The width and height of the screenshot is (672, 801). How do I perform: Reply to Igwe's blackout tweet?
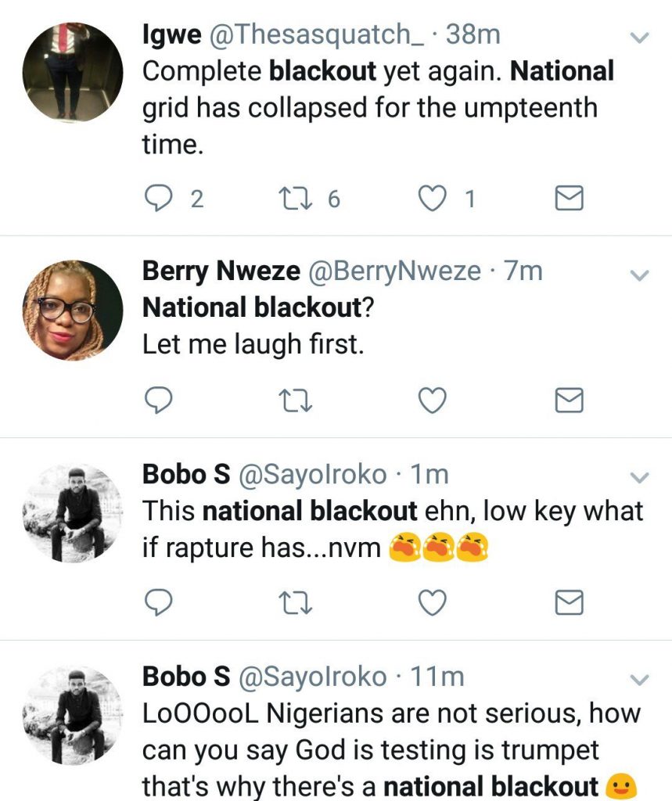160,199
